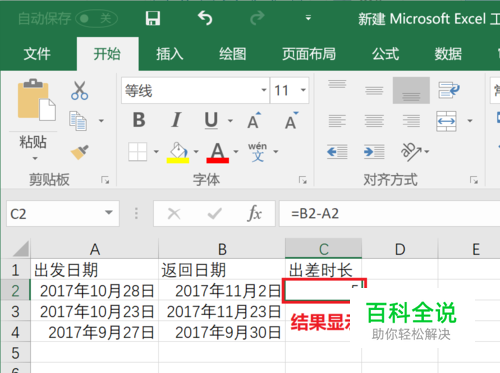This screenshot has height=373, width=500.
Task: Cancel formula entry with X icon
Action: (174, 214)
